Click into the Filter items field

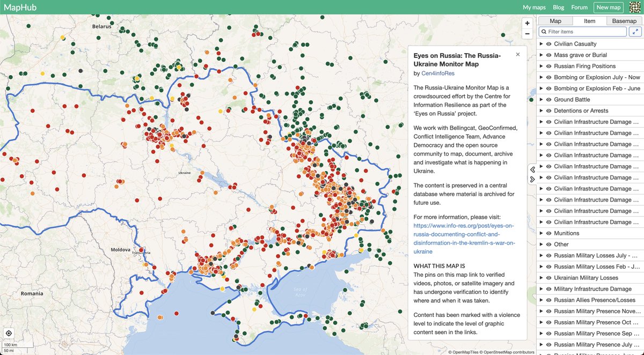[x=582, y=32]
